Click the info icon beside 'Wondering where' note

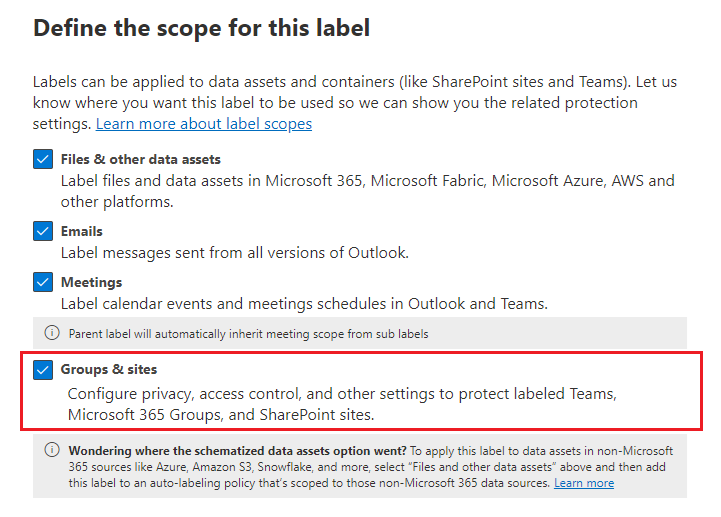point(52,451)
